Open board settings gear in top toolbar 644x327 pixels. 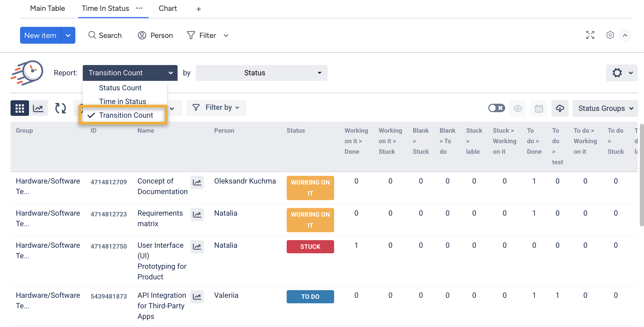click(x=610, y=35)
